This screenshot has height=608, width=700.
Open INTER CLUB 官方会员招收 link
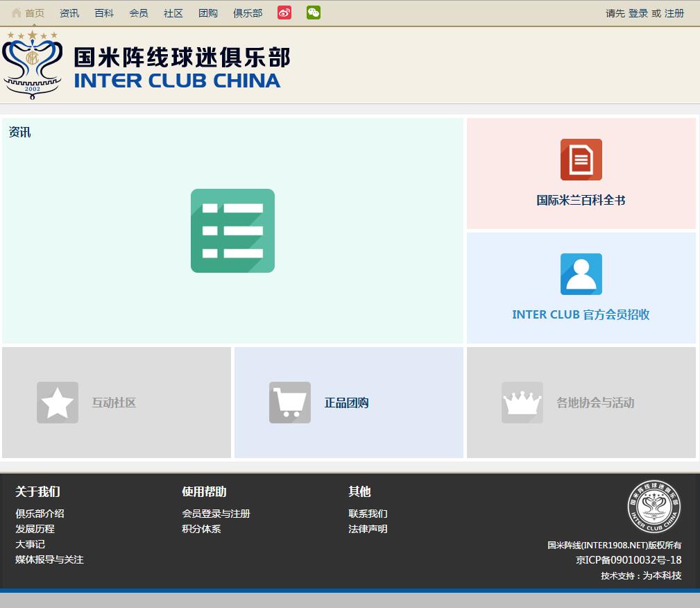point(581,314)
